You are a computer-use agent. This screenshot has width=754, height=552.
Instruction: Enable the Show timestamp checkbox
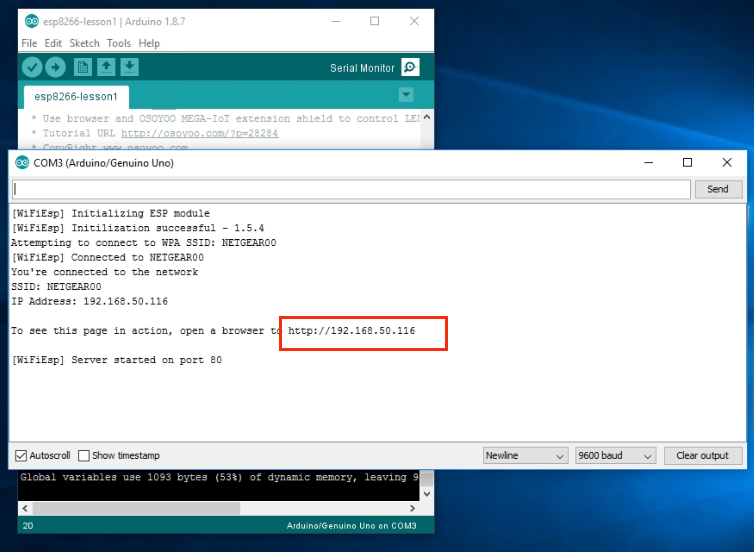tap(84, 455)
